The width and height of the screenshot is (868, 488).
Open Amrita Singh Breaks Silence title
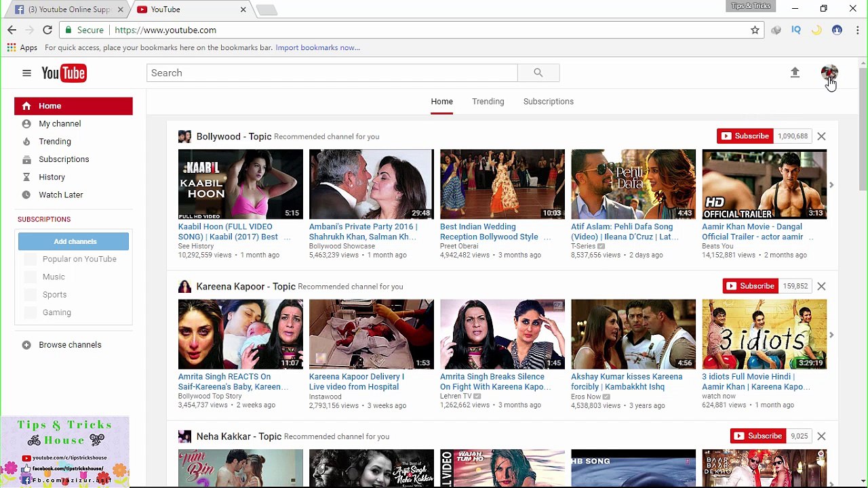[x=496, y=382]
